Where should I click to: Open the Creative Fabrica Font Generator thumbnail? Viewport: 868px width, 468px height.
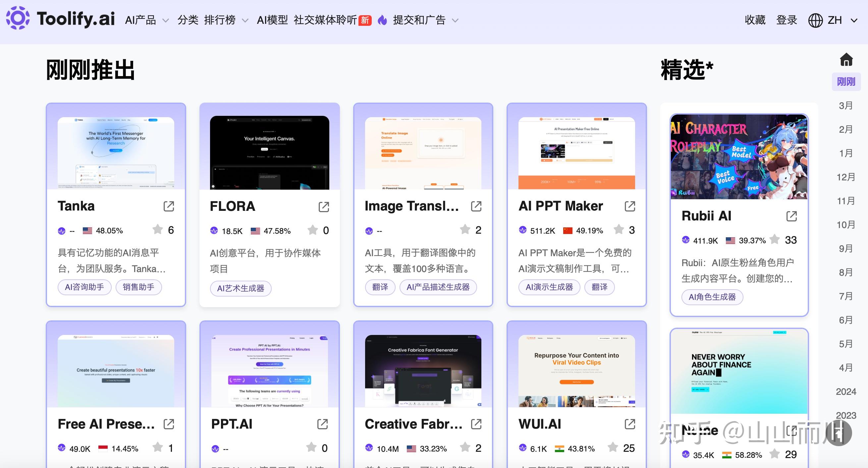423,371
